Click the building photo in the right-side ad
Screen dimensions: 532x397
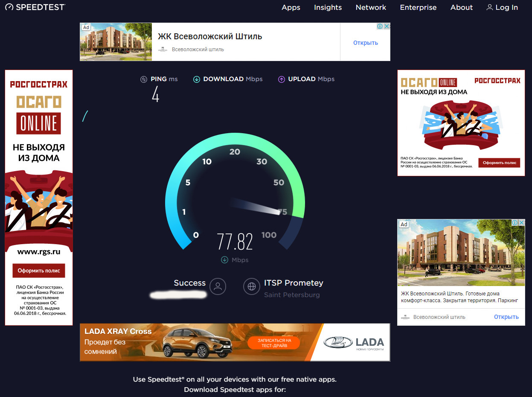(461, 252)
